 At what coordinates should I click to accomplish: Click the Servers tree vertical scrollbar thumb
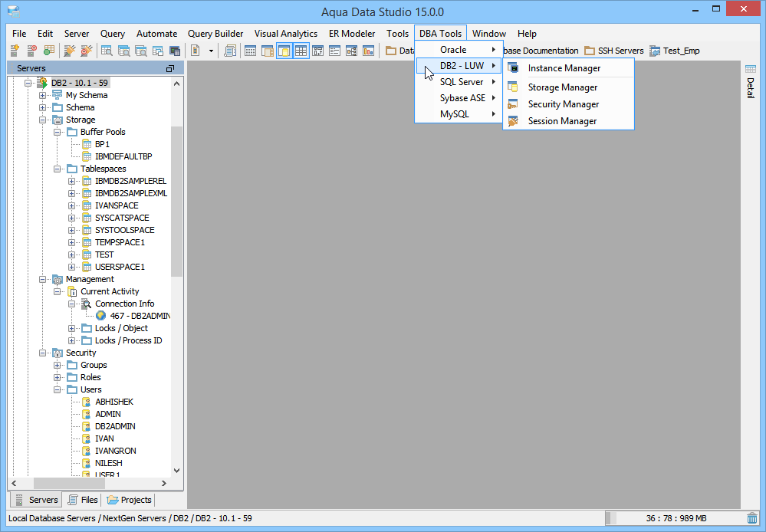(176, 202)
